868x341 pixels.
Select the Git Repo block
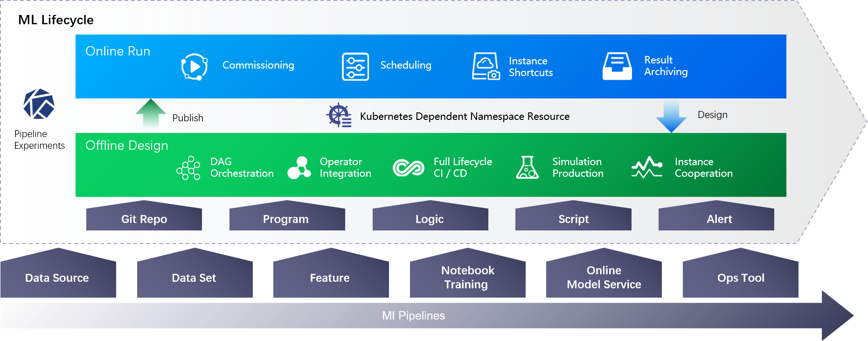point(144,216)
